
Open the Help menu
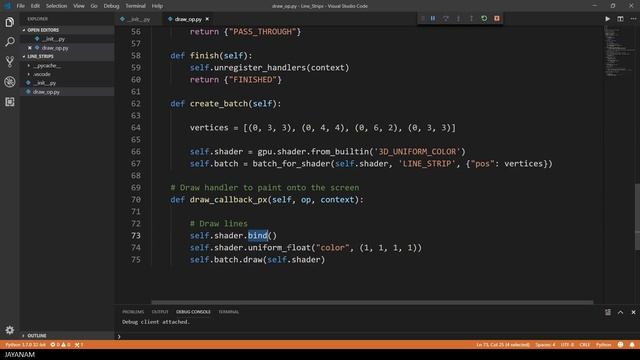[x=157, y=6]
